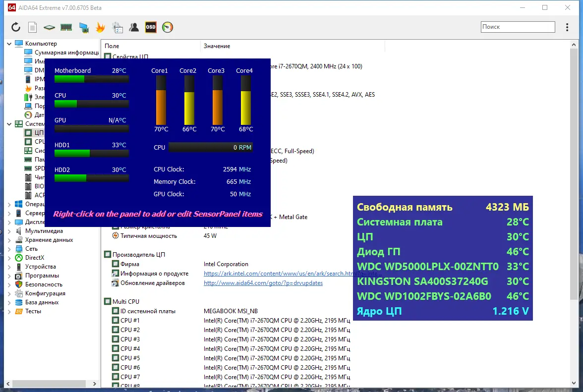This screenshot has height=392, width=583.
Task: Open the OSD panel toolbar icon
Action: (151, 27)
